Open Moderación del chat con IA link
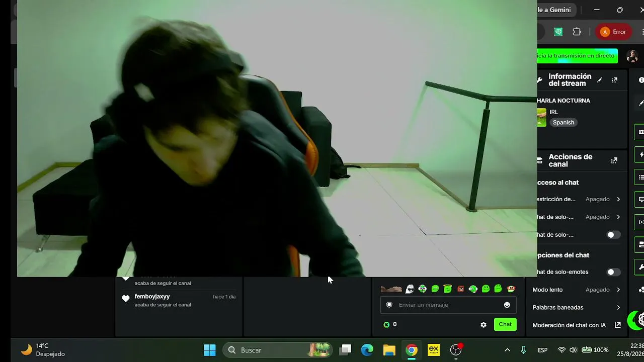The height and width of the screenshot is (362, 644). click(577, 325)
